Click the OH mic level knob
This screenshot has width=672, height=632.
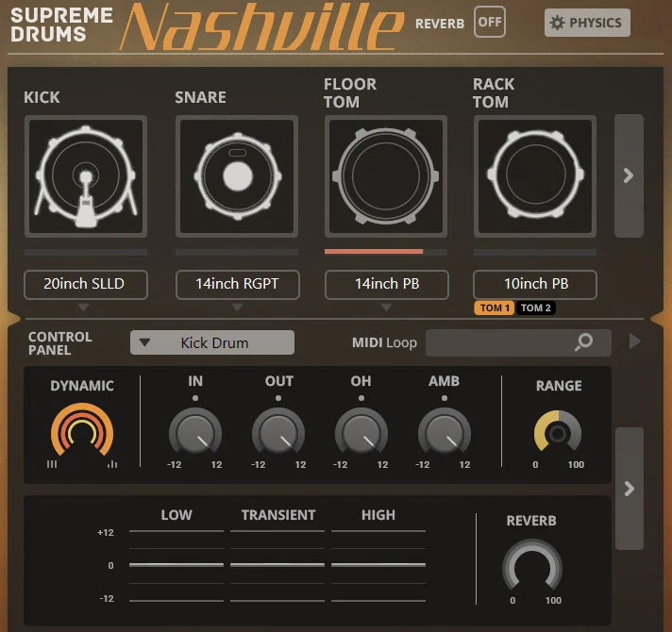coord(361,432)
